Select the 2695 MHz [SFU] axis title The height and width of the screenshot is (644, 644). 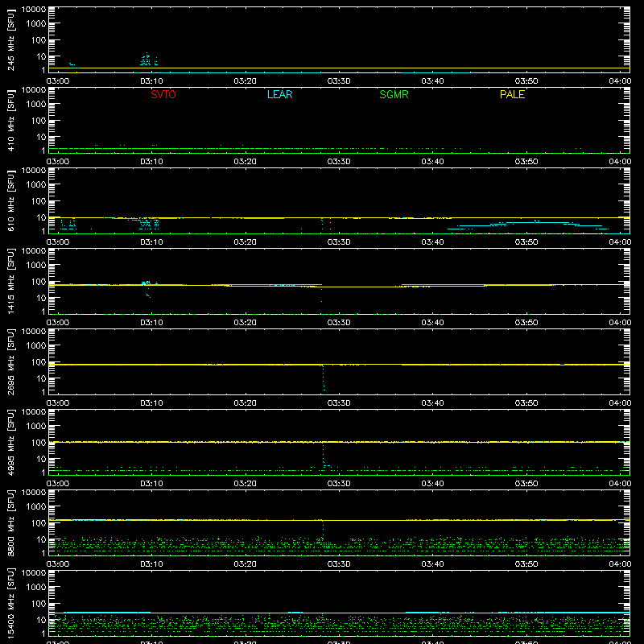[x=10, y=362]
